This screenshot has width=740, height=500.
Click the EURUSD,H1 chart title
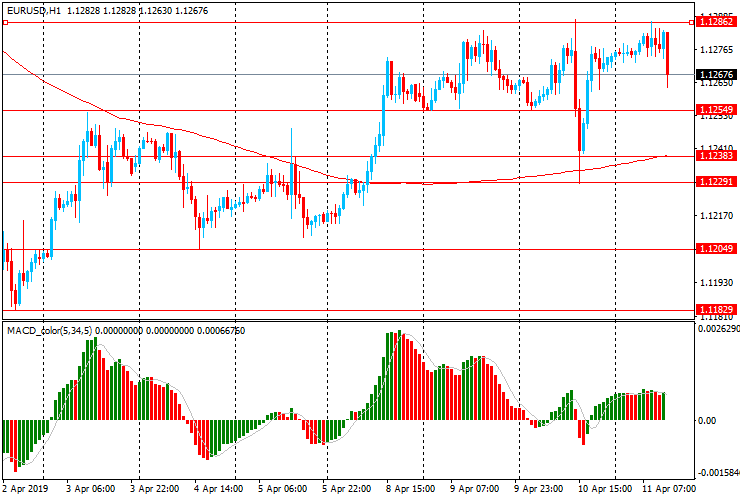point(34,10)
